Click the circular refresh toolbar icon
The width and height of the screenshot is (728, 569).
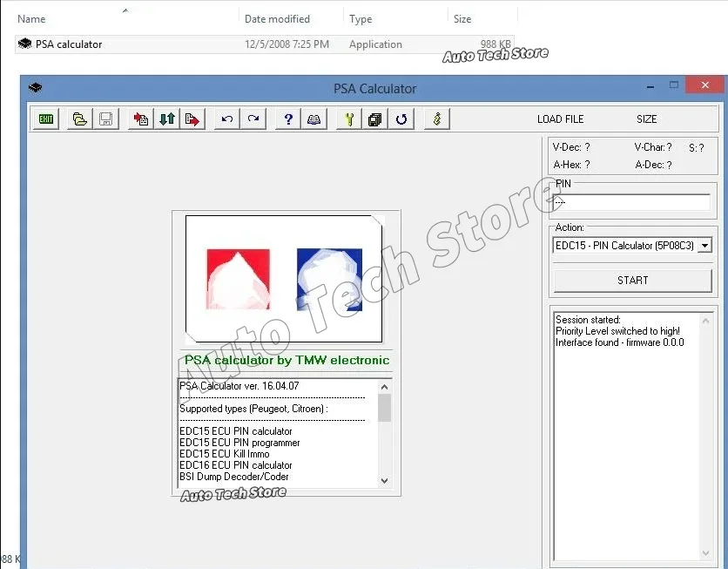pos(401,119)
